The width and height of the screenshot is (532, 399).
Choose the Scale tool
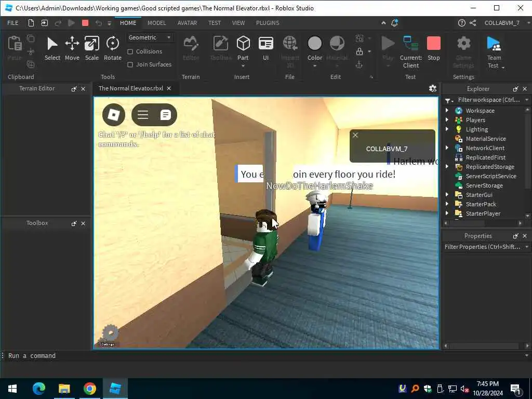coord(91,49)
